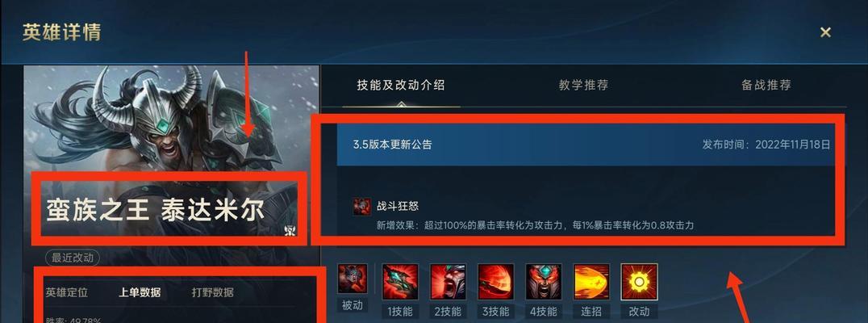868x323 pixels.
Task: Select 上单数据 stats tab
Action: pyautogui.click(x=140, y=292)
